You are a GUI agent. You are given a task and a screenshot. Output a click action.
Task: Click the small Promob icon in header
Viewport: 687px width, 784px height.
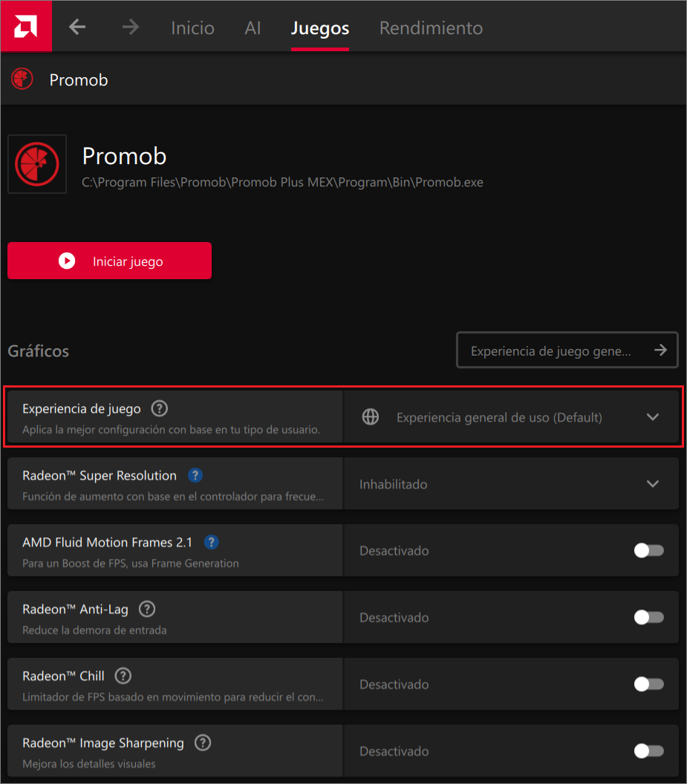pyautogui.click(x=22, y=79)
